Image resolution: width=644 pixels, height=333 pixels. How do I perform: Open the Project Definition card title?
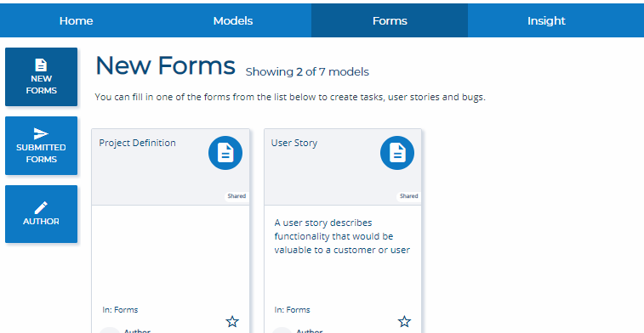coord(137,143)
